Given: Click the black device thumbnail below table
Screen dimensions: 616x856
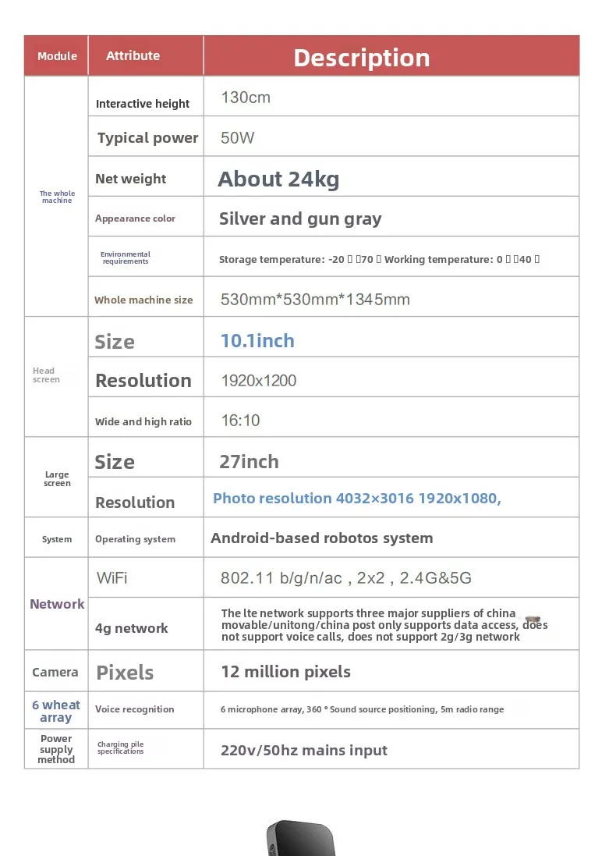Looking at the screenshot, I should pyautogui.click(x=301, y=838).
